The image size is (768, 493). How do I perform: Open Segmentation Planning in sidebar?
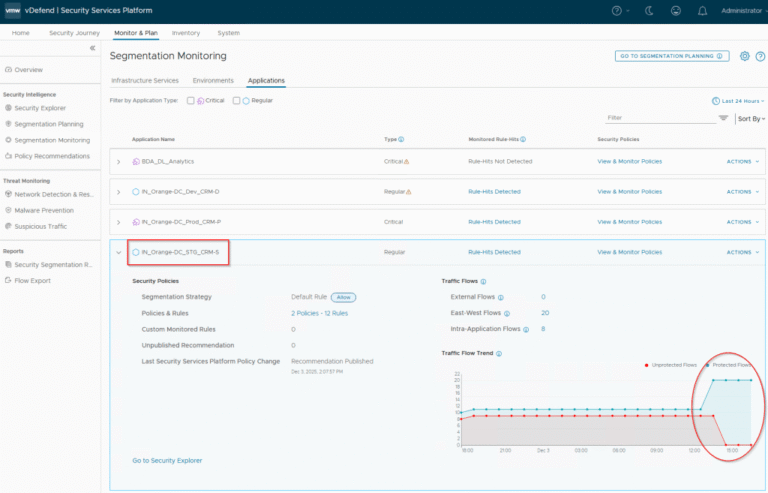(x=49, y=124)
